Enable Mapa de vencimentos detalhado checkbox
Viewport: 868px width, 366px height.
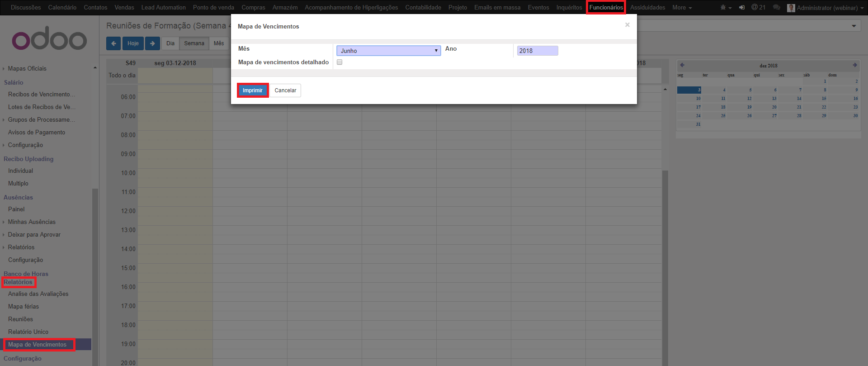[x=340, y=62]
